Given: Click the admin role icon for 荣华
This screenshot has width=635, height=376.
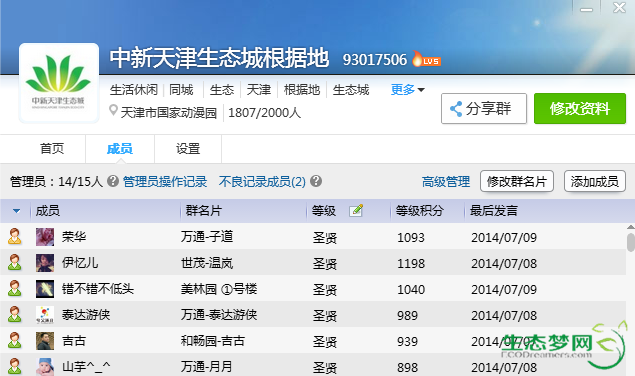Looking at the screenshot, I should (x=15, y=237).
